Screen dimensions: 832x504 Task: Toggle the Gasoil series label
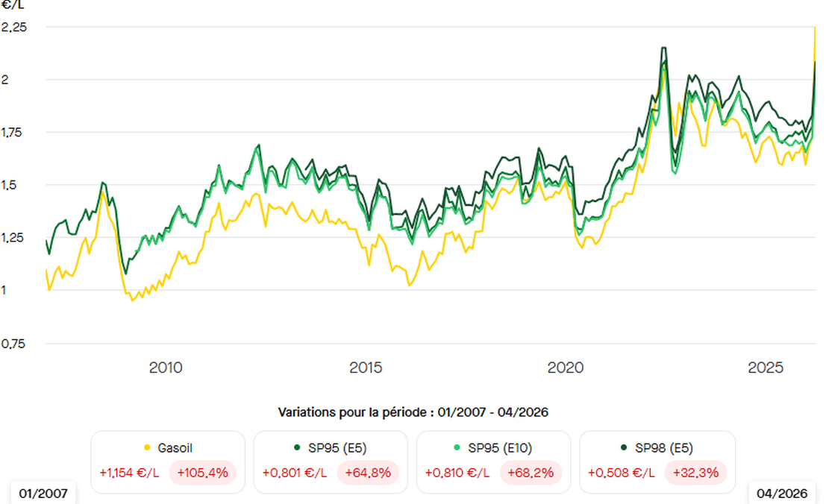(x=175, y=448)
